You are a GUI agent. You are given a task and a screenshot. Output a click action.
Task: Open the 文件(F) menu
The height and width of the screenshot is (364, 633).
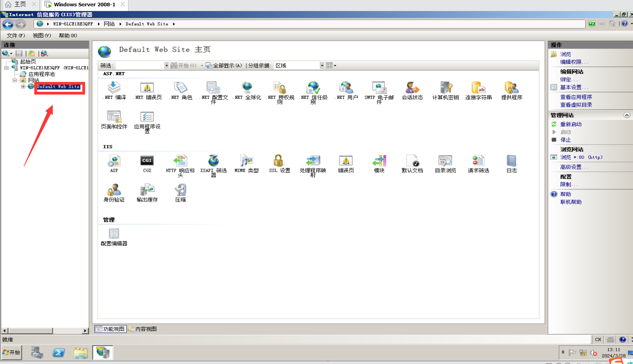click(16, 35)
